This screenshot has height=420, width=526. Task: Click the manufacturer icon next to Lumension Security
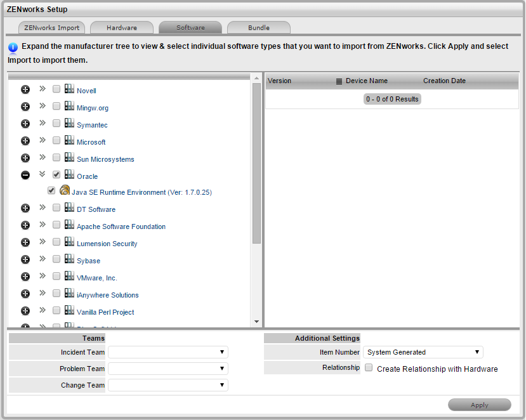tap(69, 242)
